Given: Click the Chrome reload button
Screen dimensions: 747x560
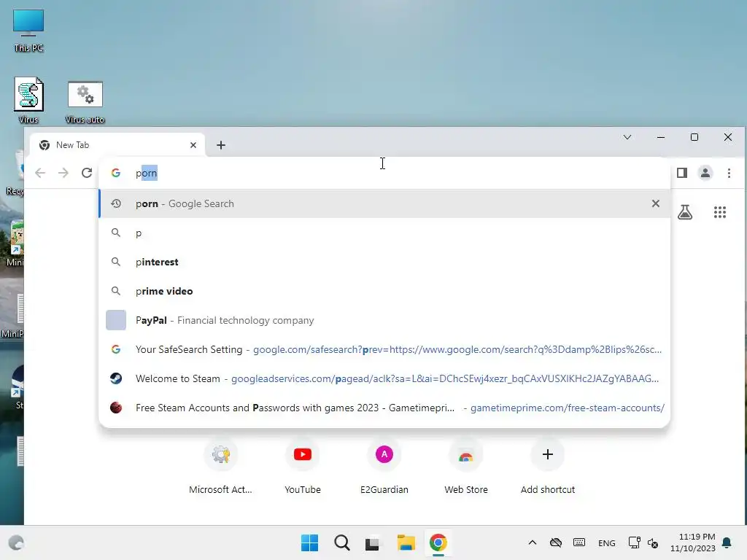Looking at the screenshot, I should pos(87,173).
